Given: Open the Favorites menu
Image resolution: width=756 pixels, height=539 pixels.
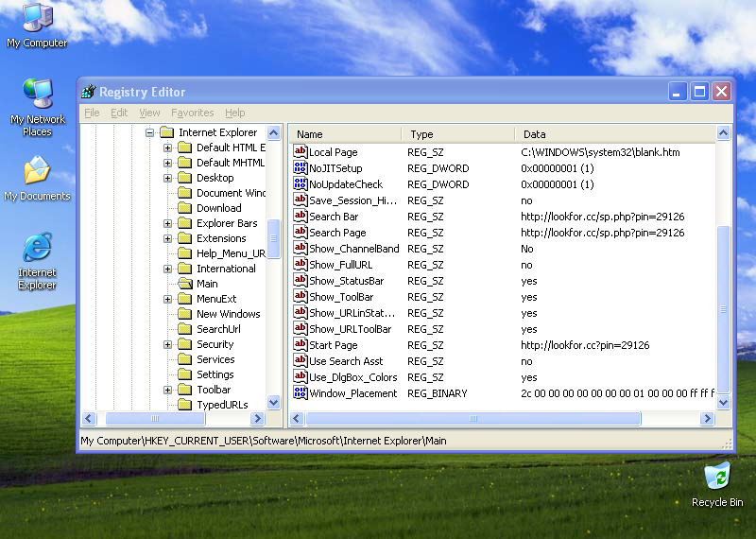Looking at the screenshot, I should coord(193,113).
